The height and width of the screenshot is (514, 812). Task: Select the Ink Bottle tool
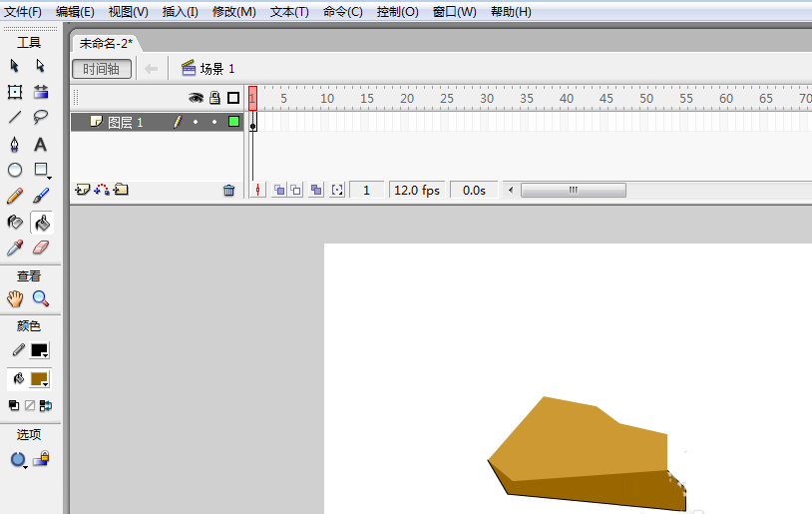(x=15, y=223)
